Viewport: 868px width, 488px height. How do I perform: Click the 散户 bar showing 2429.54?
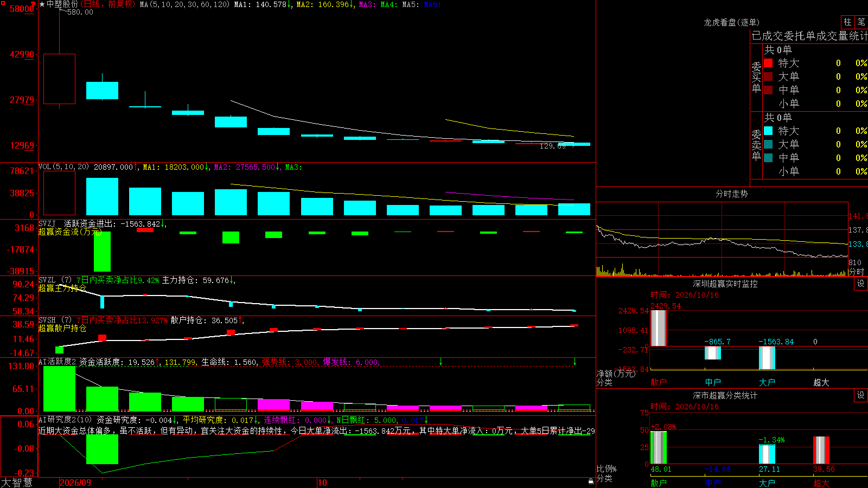click(x=659, y=328)
